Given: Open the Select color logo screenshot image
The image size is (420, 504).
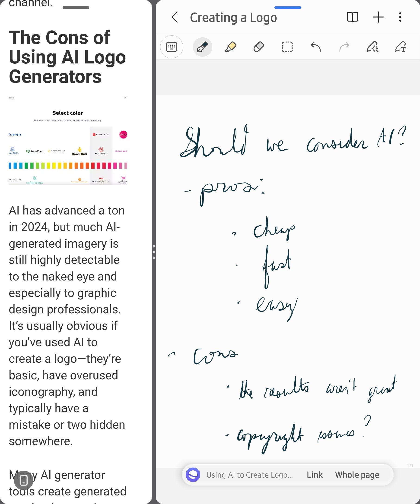Looking at the screenshot, I should (68, 140).
